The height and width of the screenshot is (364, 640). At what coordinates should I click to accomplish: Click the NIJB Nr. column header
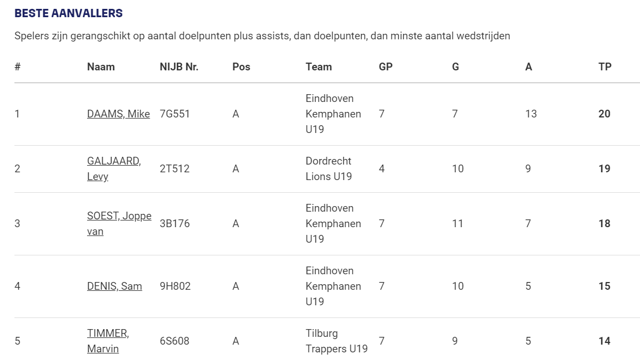[179, 67]
